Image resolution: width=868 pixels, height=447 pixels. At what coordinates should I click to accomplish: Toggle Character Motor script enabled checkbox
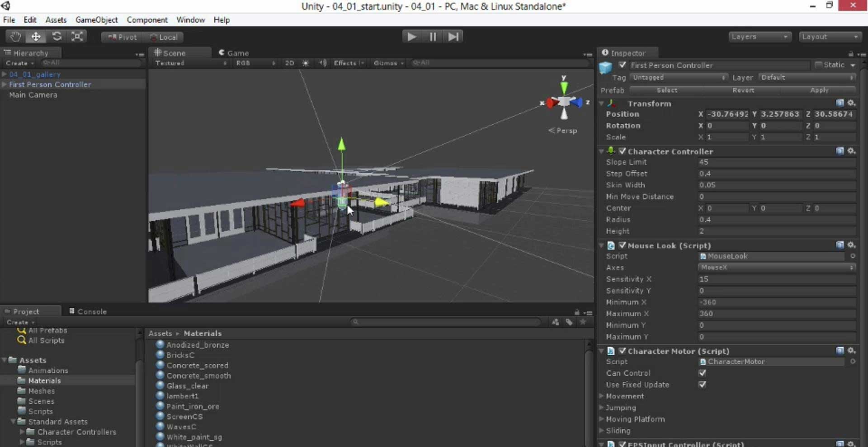(623, 351)
